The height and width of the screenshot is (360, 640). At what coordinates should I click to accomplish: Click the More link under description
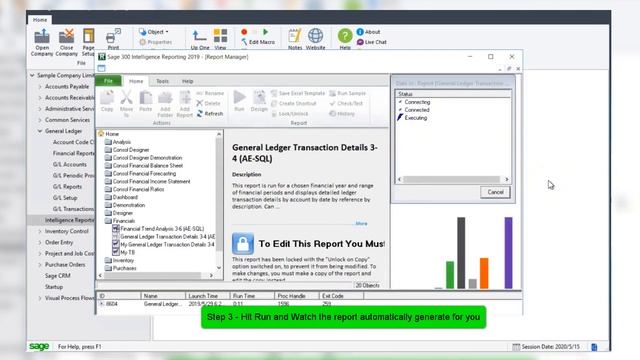(361, 224)
